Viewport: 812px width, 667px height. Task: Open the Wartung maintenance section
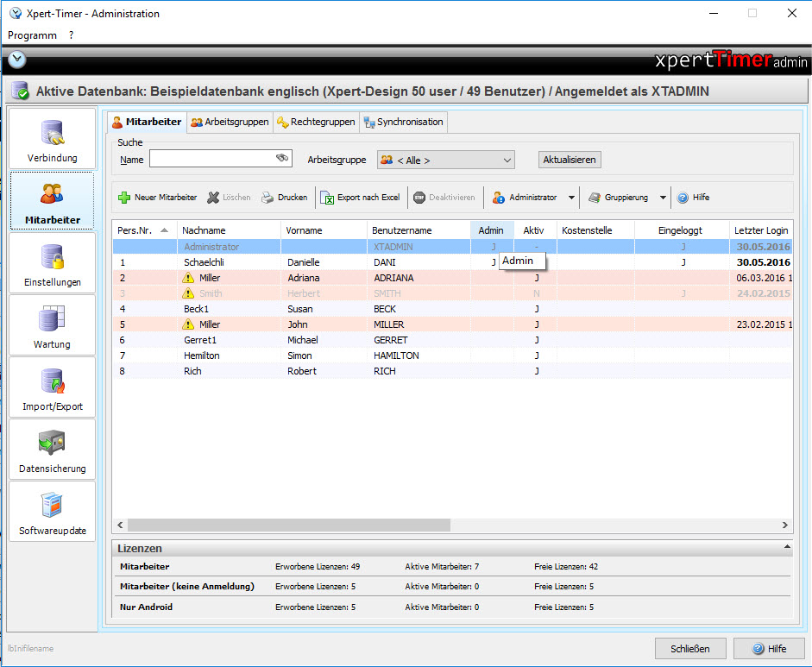53,325
